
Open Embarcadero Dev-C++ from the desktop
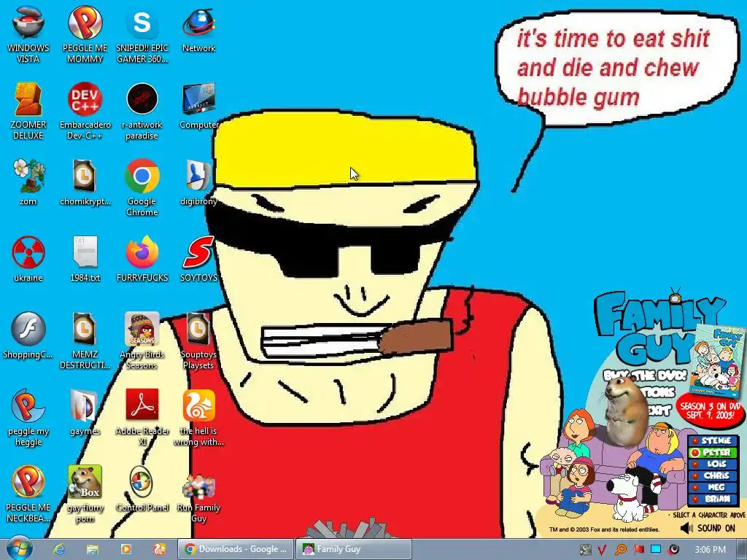tap(85, 111)
